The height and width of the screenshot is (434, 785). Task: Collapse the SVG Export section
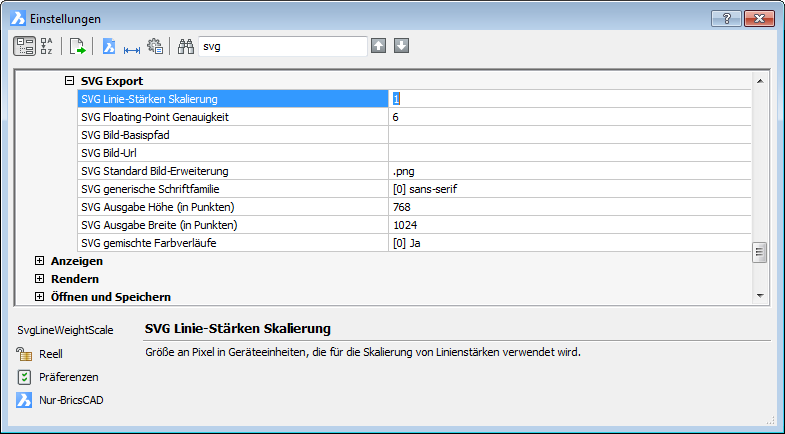point(70,81)
